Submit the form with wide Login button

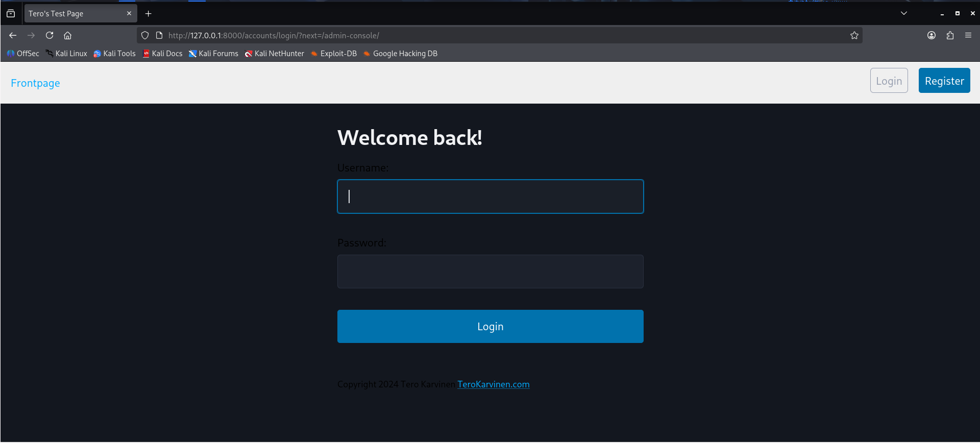click(490, 327)
